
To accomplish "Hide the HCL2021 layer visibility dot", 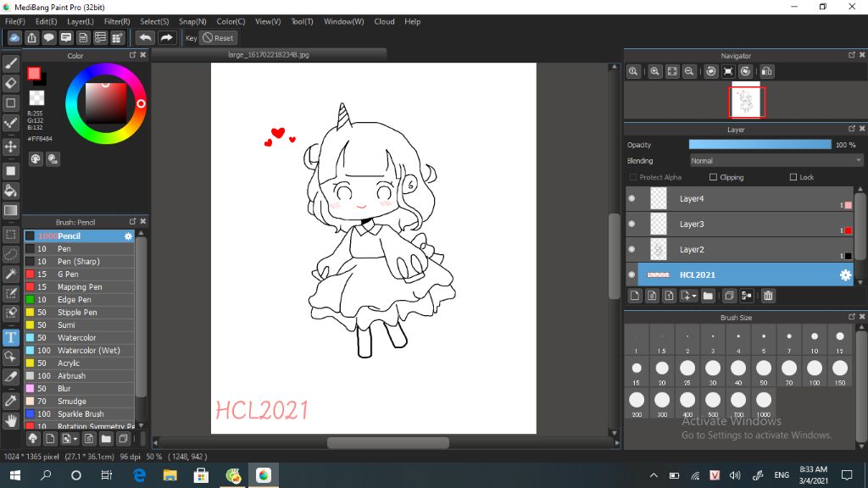I will tap(632, 275).
